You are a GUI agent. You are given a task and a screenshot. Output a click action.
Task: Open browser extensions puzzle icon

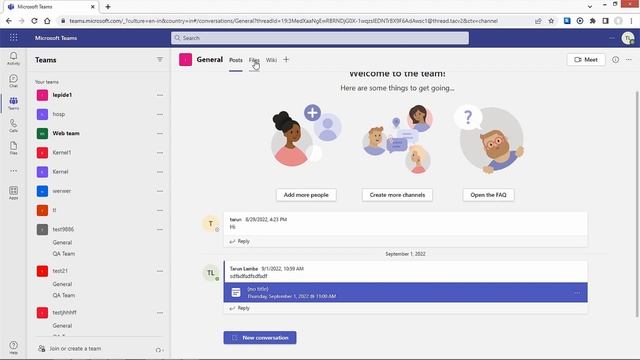[593, 21]
